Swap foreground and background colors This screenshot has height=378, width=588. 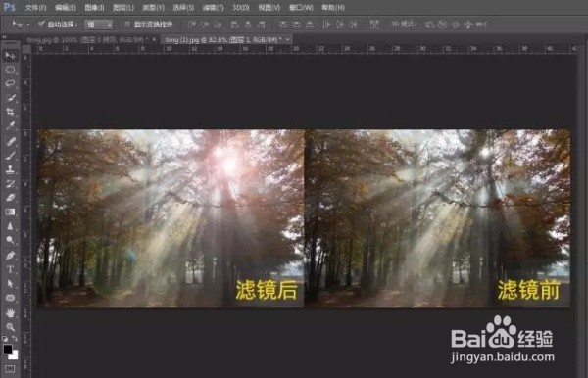tap(15, 338)
